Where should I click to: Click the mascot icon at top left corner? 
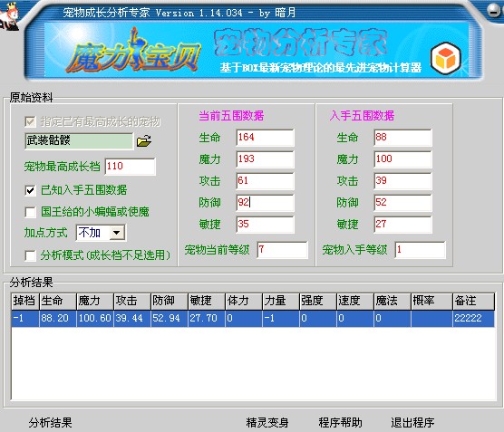click(9, 15)
